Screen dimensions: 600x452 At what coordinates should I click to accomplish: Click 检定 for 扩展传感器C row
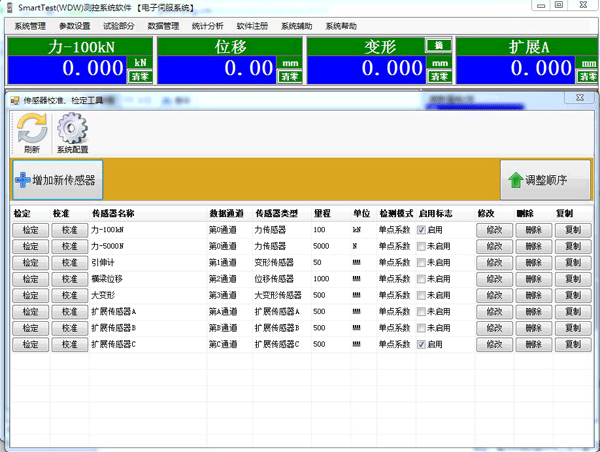click(30, 344)
